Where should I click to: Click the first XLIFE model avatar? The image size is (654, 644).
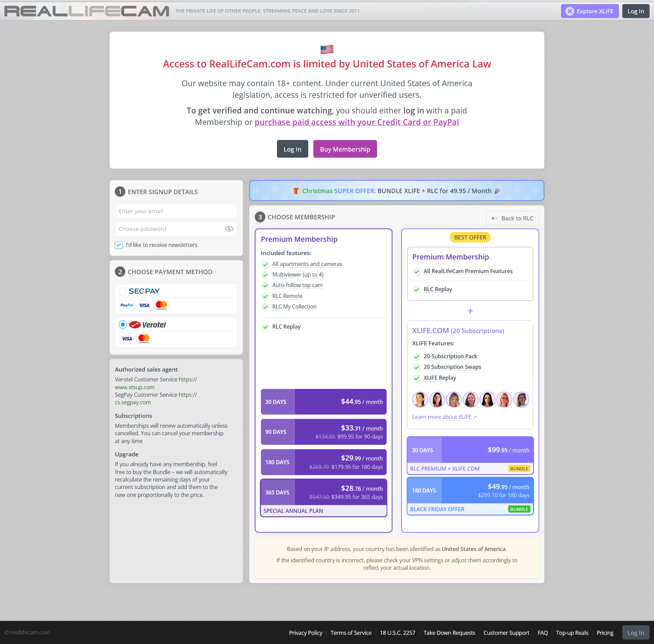420,399
